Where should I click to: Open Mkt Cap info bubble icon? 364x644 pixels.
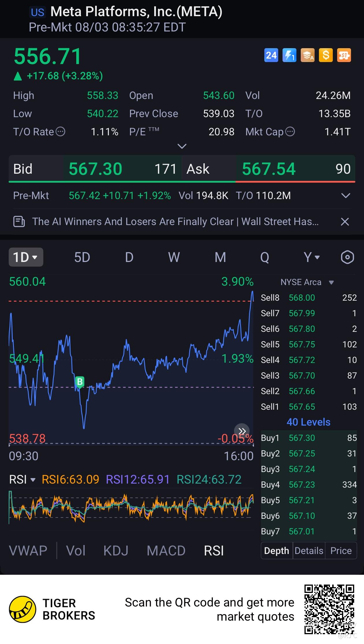[290, 132]
